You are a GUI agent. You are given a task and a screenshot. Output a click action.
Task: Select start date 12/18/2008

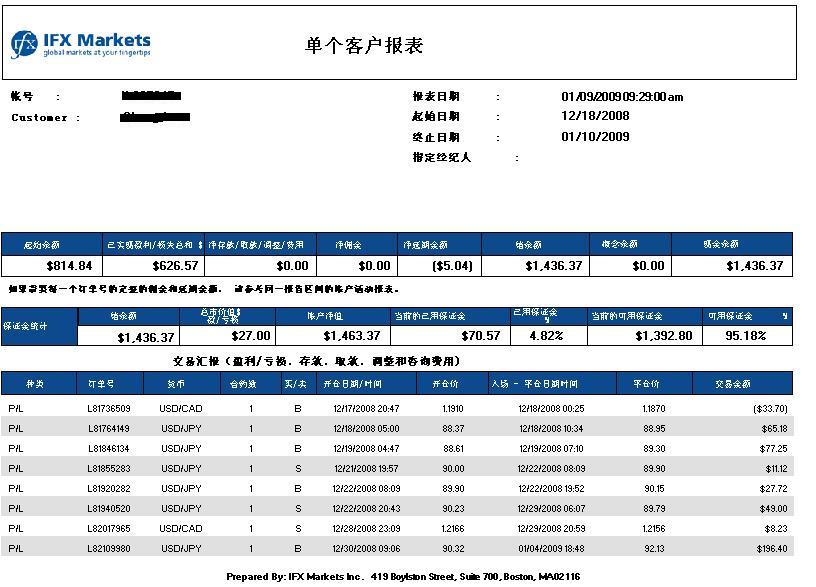pyautogui.click(x=595, y=116)
